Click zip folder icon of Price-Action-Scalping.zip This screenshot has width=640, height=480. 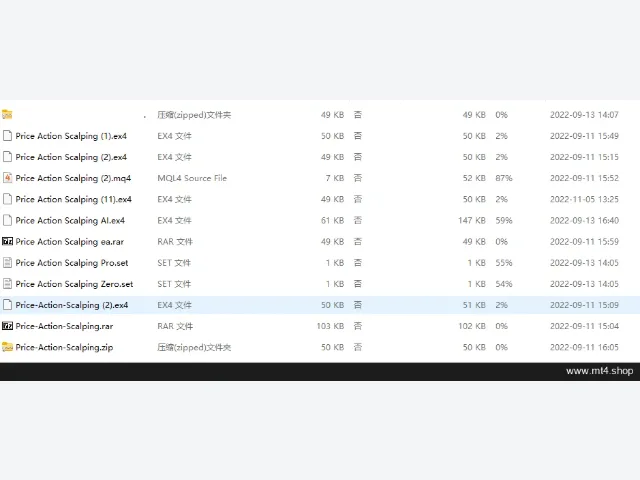[x=7, y=347]
